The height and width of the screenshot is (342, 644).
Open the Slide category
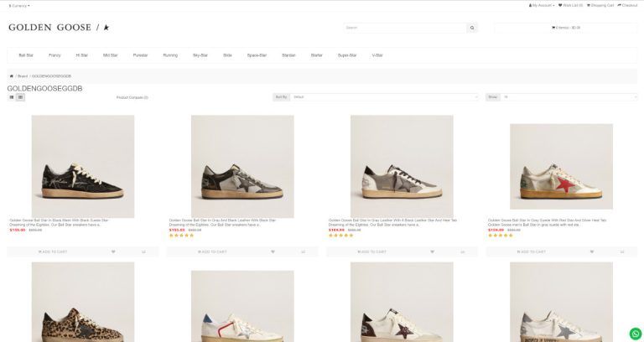point(227,55)
